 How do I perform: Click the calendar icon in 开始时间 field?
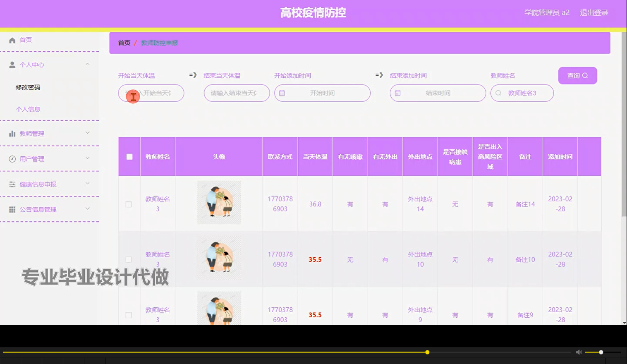click(282, 93)
